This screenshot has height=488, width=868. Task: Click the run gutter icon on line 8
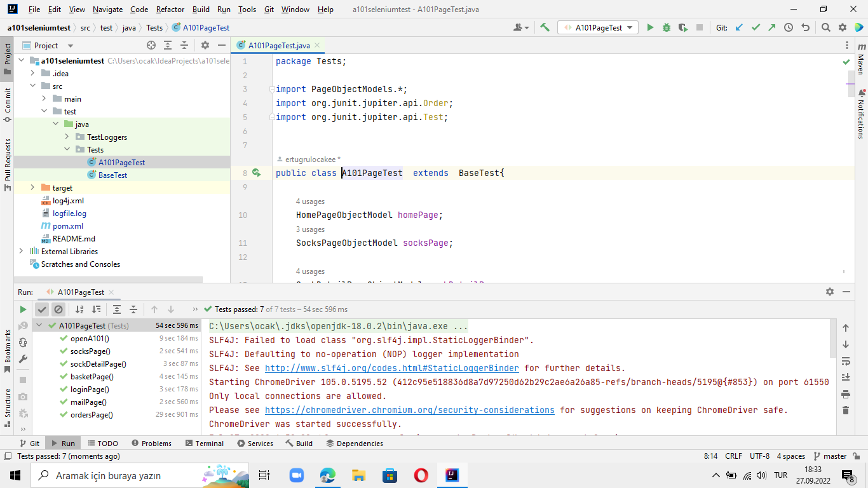[256, 173]
